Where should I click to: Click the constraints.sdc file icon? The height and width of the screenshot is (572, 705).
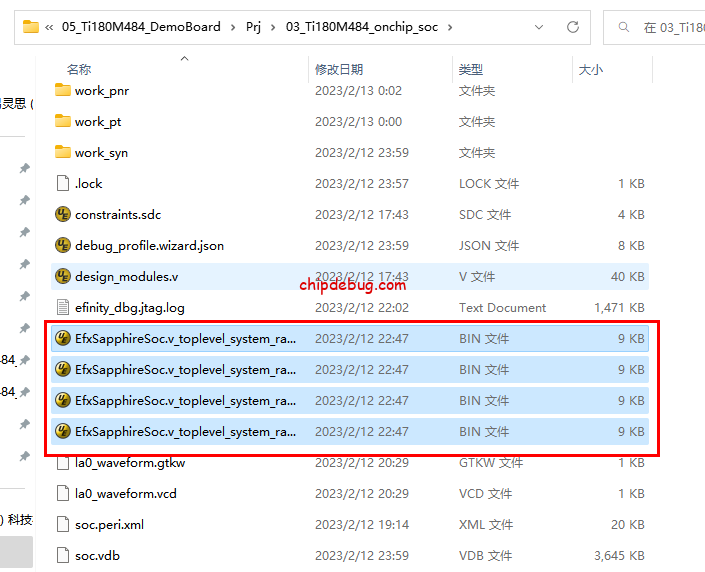pyautogui.click(x=63, y=215)
